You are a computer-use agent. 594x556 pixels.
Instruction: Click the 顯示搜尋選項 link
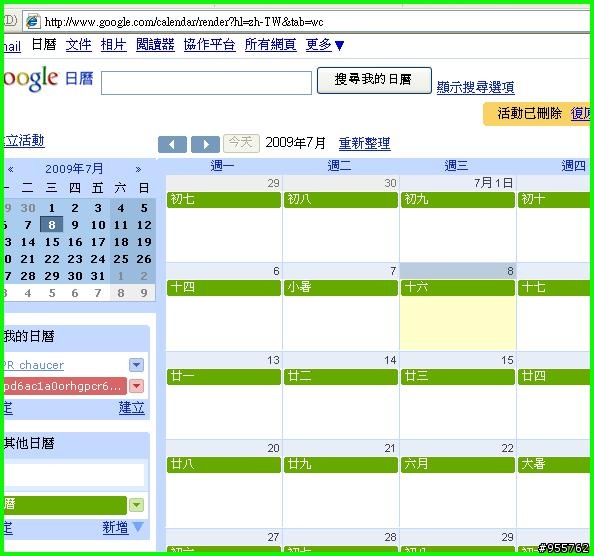475,87
